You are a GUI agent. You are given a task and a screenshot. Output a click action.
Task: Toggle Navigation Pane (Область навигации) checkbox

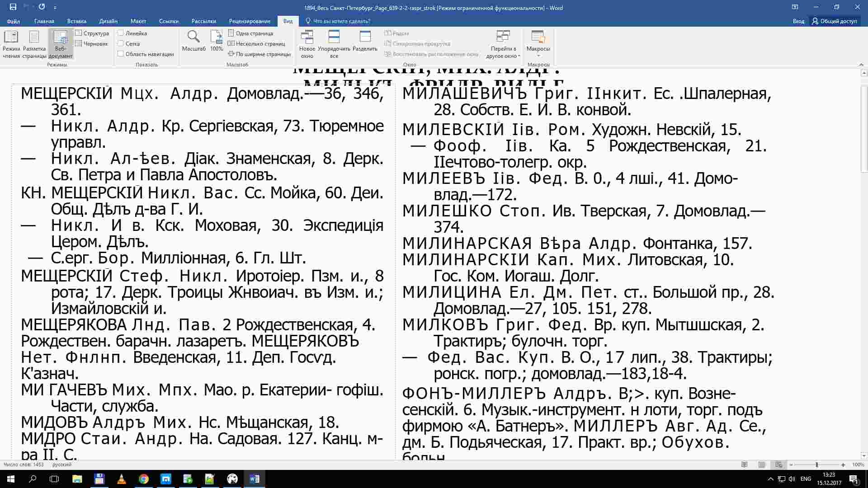click(121, 54)
